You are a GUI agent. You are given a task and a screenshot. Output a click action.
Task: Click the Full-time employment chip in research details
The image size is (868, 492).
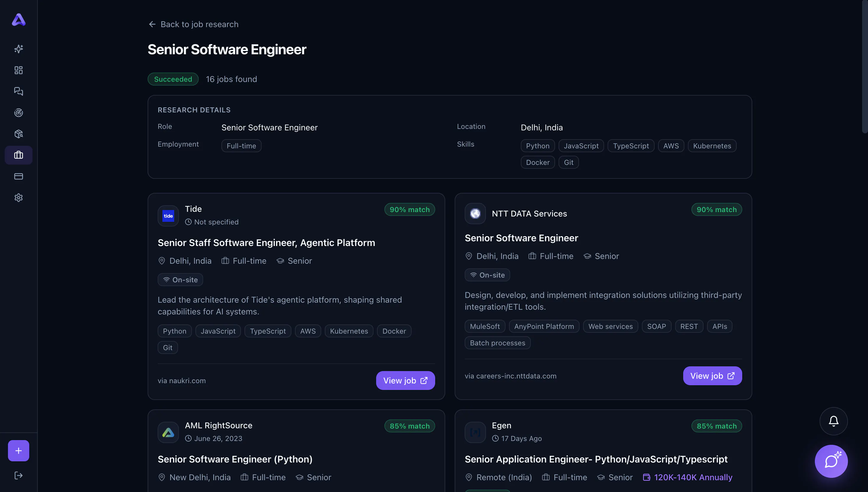tap(242, 146)
